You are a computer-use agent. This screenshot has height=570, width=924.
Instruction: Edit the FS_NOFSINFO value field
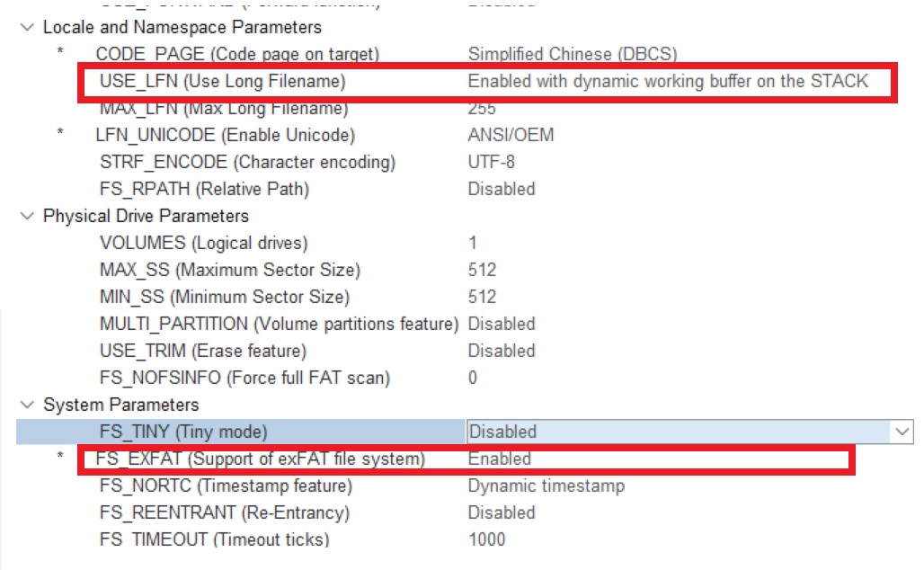click(x=474, y=379)
